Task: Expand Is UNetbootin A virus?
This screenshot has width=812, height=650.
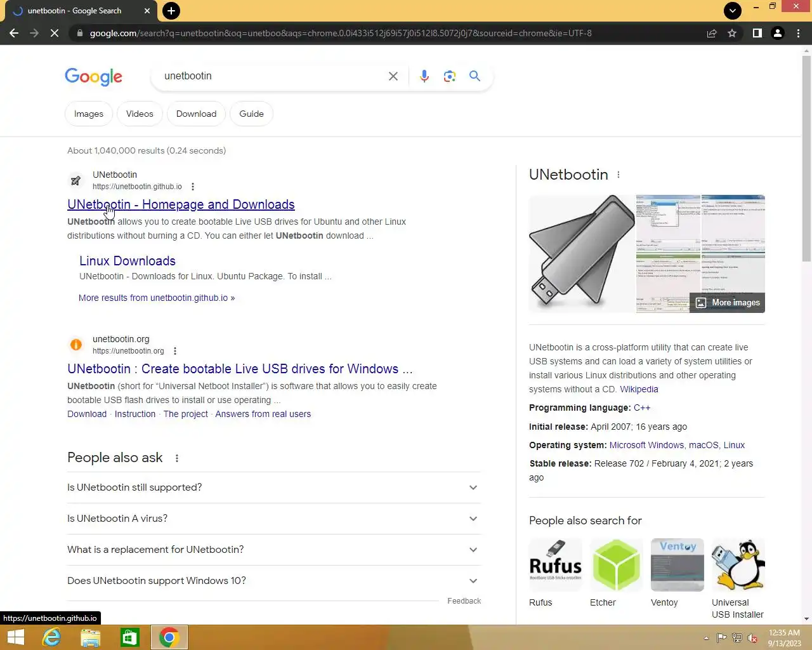Action: [x=274, y=519]
